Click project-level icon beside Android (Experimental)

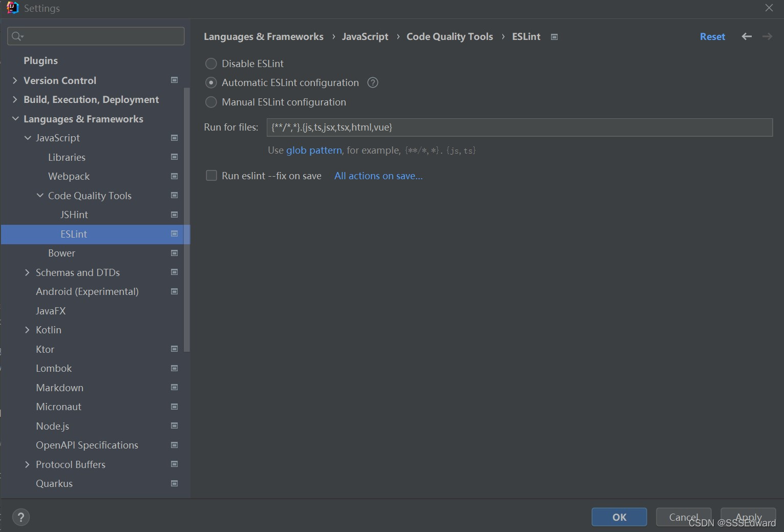click(x=174, y=291)
